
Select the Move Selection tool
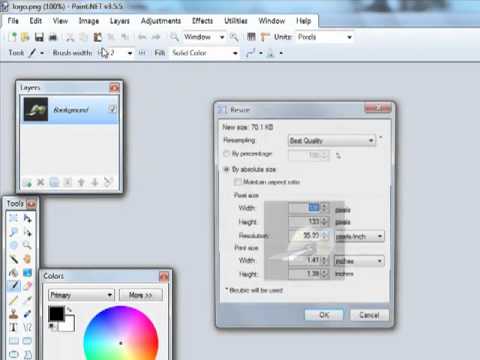pyautogui.click(x=27, y=232)
